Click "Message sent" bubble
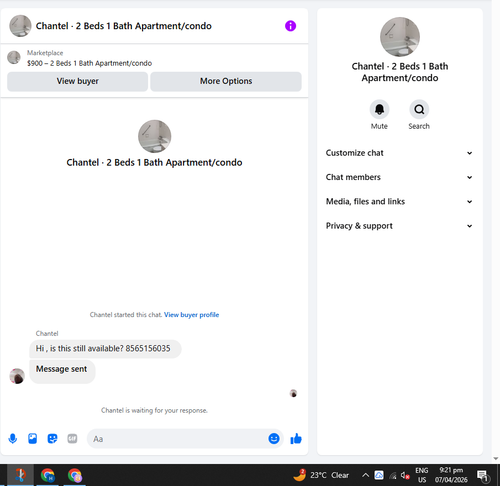The image size is (500, 486). [x=62, y=371]
